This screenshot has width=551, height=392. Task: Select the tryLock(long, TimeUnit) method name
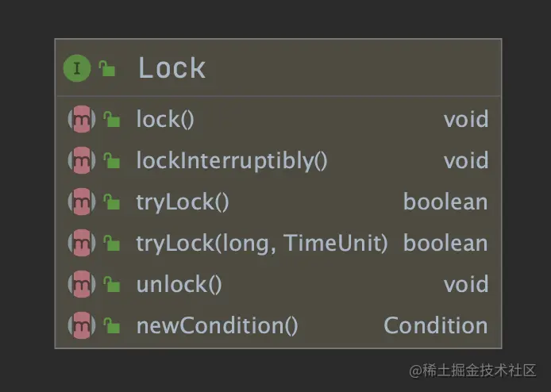click(262, 244)
